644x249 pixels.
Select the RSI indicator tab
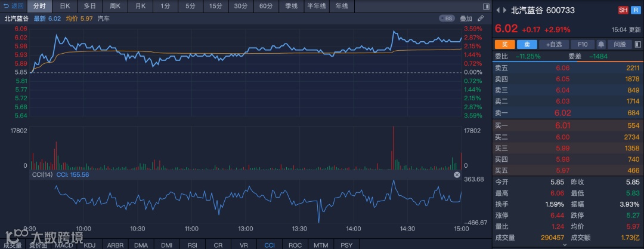(192, 245)
